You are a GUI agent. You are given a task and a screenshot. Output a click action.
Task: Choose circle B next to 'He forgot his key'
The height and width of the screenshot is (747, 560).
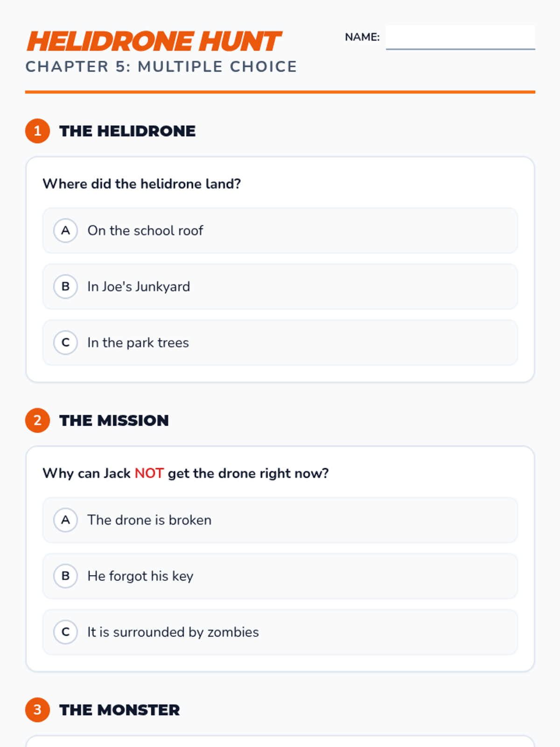(x=65, y=576)
